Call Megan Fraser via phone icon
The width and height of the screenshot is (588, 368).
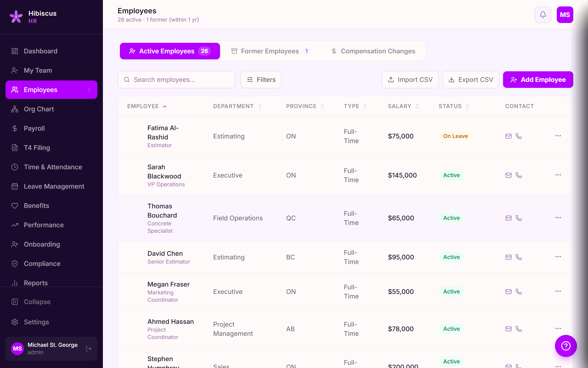tap(518, 292)
